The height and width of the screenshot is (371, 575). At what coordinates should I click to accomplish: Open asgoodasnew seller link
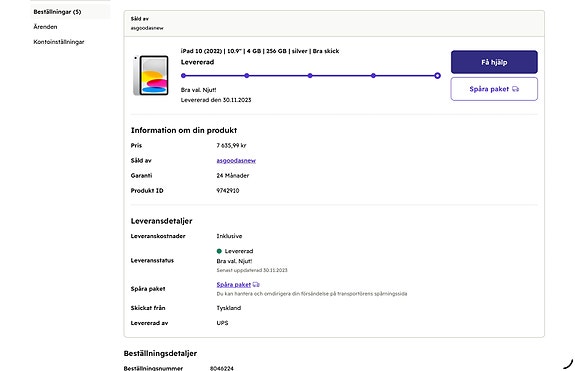click(236, 161)
